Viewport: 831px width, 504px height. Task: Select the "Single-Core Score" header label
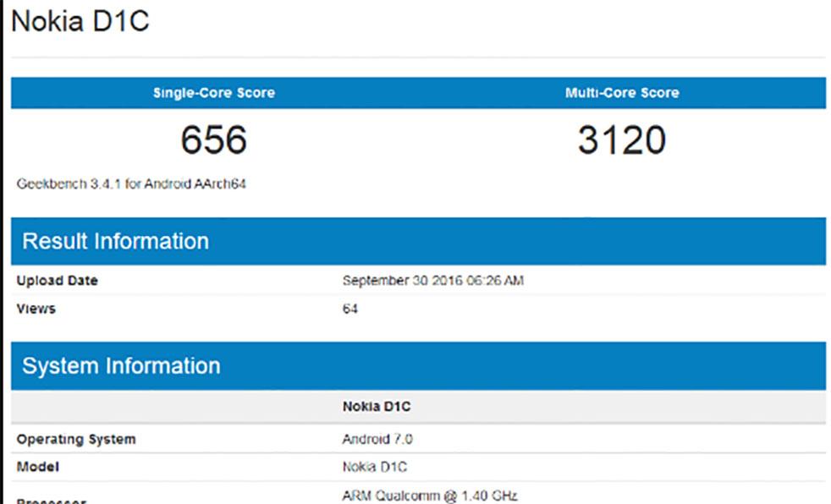pos(214,93)
